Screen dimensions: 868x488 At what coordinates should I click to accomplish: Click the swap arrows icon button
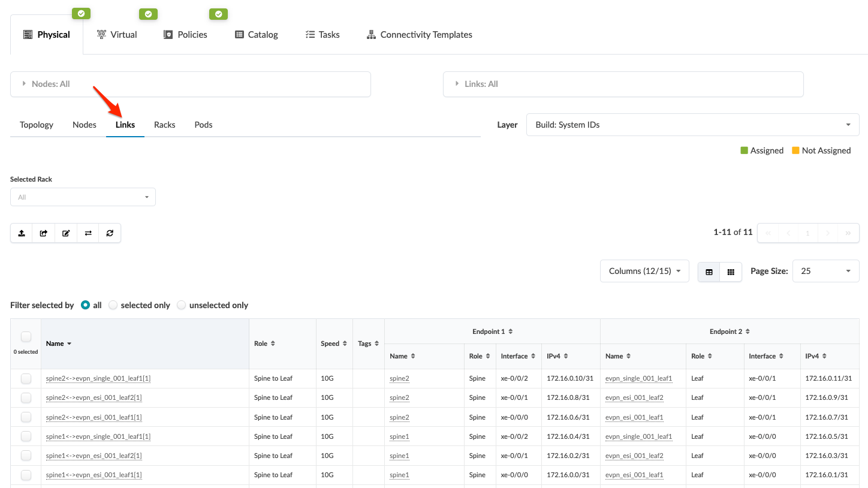pos(88,233)
